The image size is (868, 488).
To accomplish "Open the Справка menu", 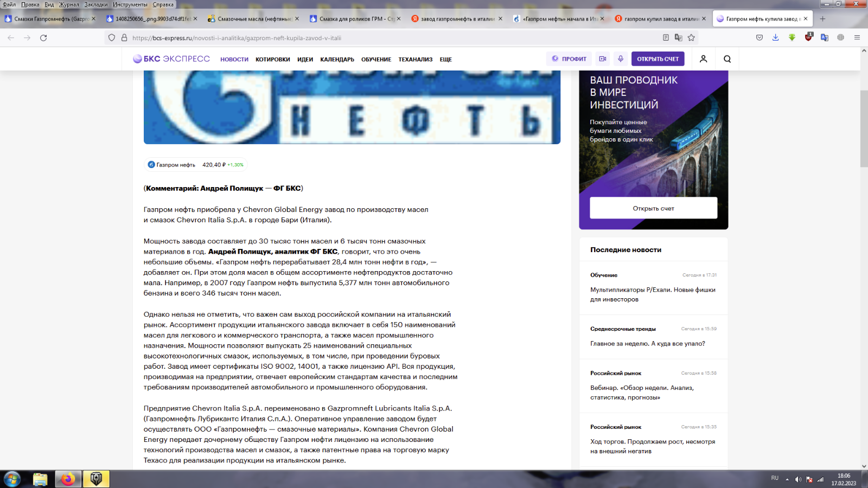I will pos(163,4).
